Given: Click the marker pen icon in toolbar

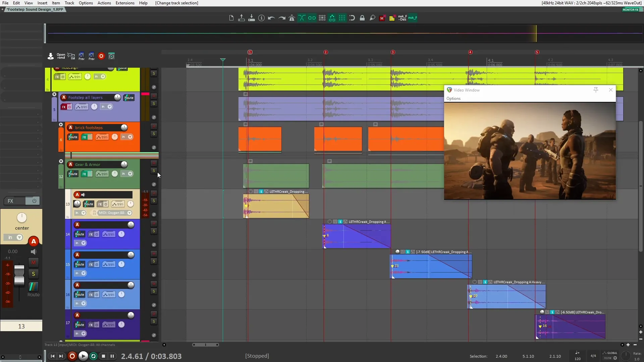Looking at the screenshot, I should coord(372,18).
